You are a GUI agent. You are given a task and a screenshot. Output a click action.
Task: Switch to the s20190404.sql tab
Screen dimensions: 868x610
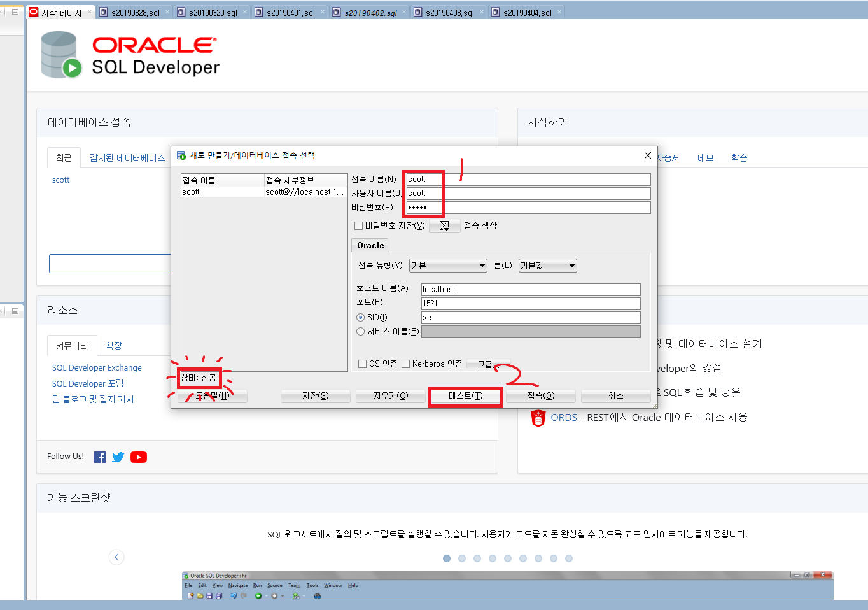pyautogui.click(x=527, y=13)
